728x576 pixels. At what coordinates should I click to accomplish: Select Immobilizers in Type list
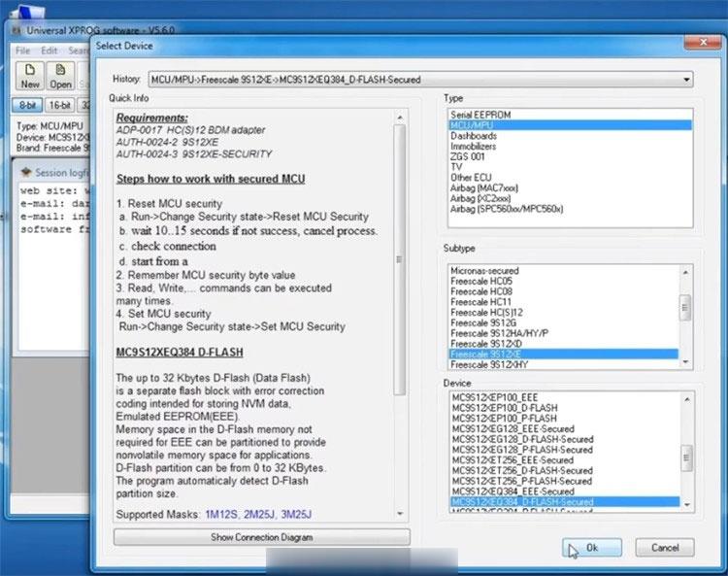click(570, 146)
